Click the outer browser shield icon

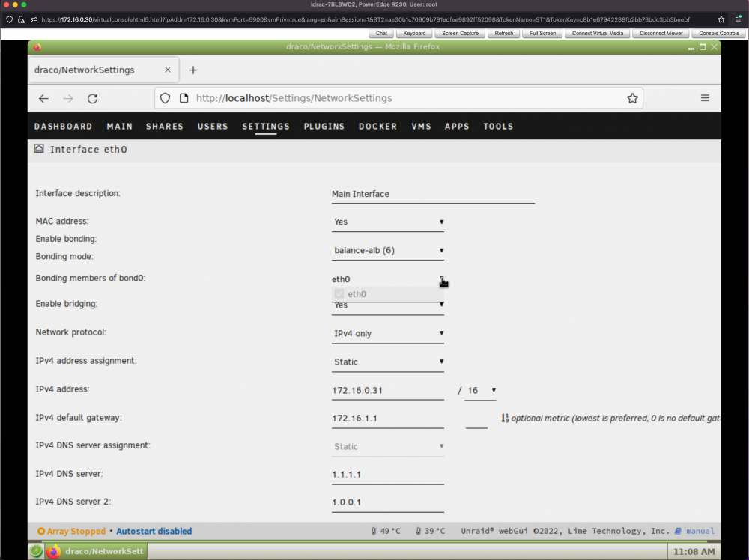10,19
